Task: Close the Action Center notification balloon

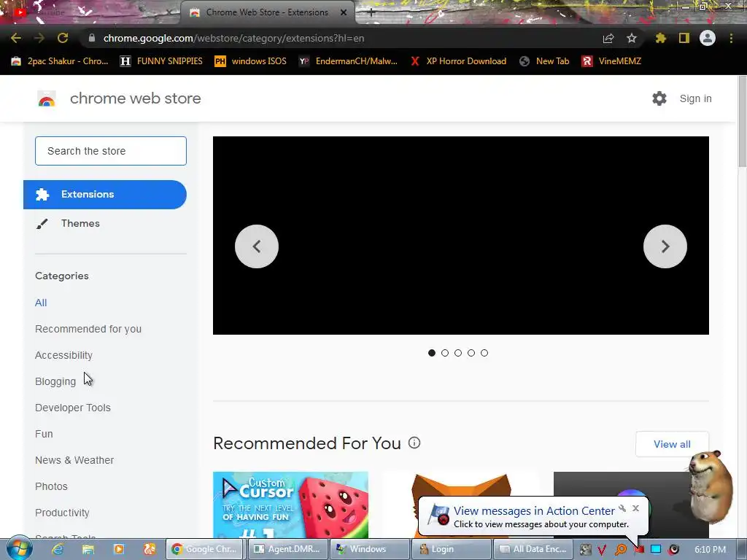Action: click(635, 508)
